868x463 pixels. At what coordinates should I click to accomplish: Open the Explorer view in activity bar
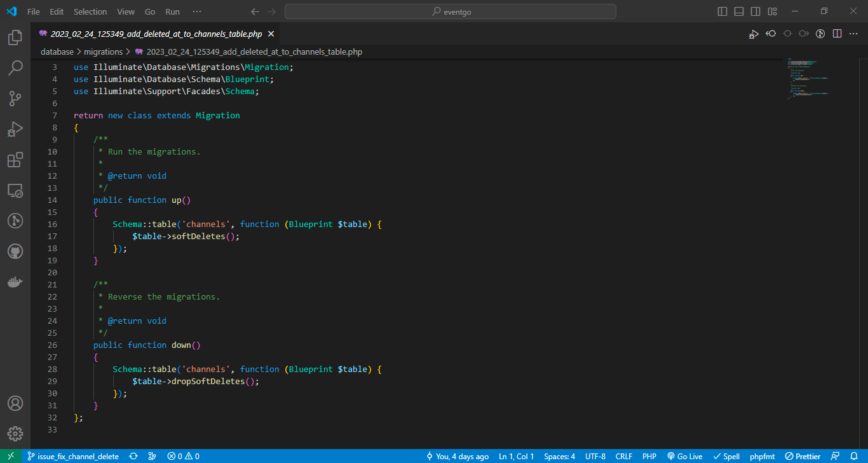(15, 38)
